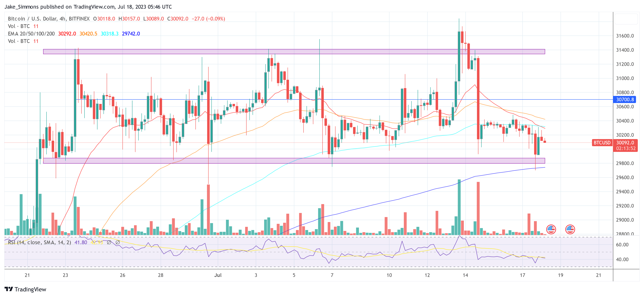Click the 31600.0 price axis label
The image size is (644, 297).
point(625,36)
